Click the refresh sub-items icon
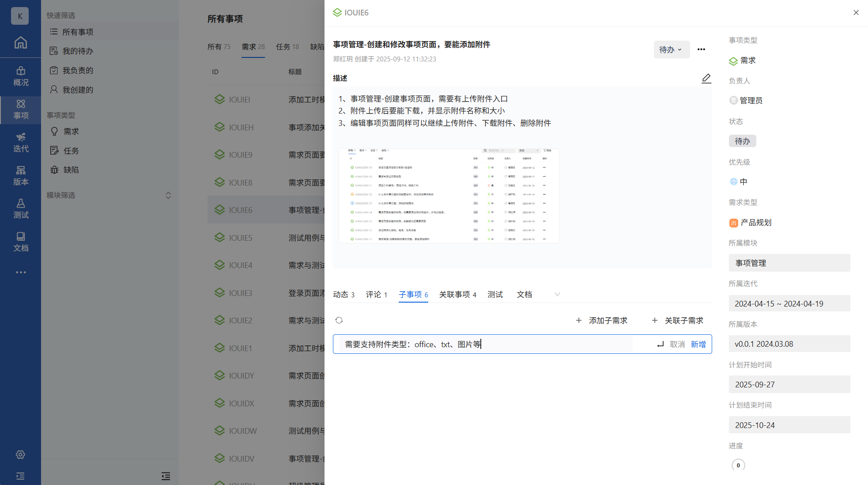The image size is (868, 485). (x=339, y=320)
